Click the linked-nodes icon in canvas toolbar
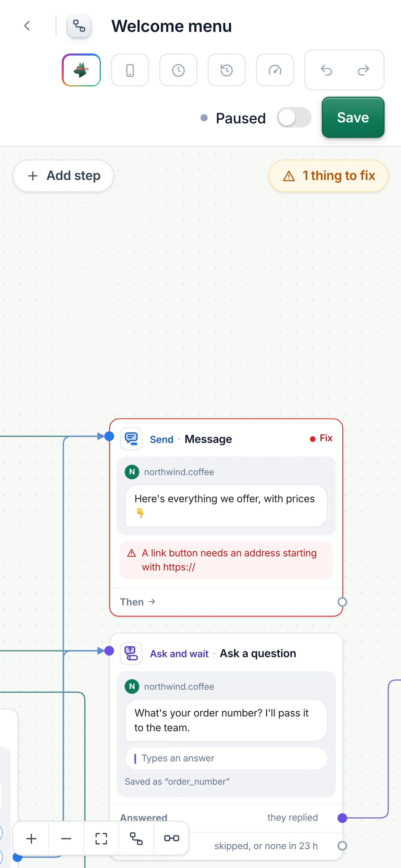 point(171,839)
